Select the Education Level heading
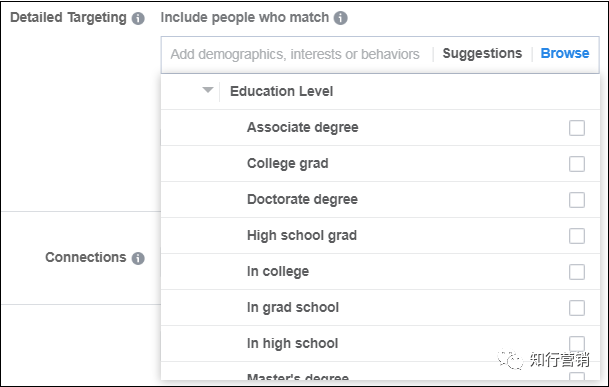The width and height of the screenshot is (609, 387). click(x=282, y=91)
